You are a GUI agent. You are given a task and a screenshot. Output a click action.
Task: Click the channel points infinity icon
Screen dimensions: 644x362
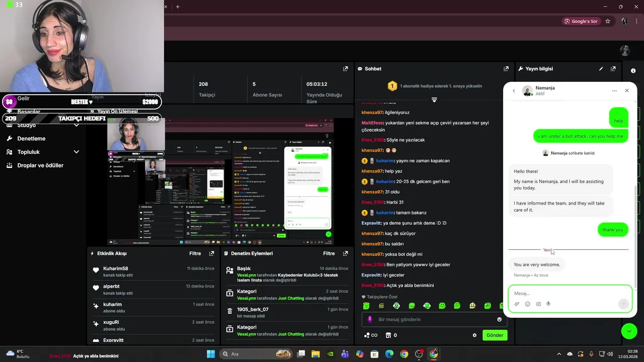[x=370, y=335]
